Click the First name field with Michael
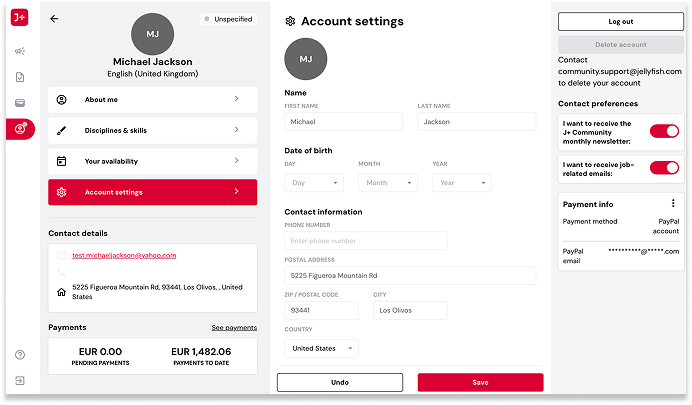Viewport: 692px width, 405px height. pyautogui.click(x=343, y=122)
